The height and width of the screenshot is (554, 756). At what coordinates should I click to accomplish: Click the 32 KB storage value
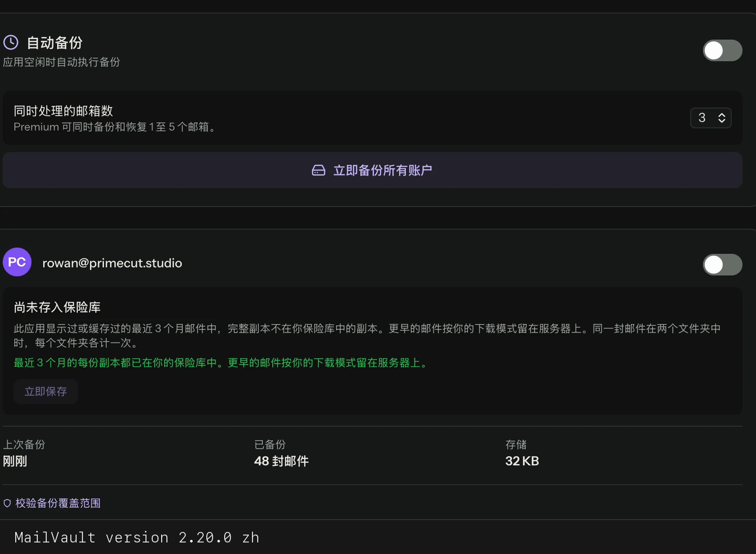(522, 461)
